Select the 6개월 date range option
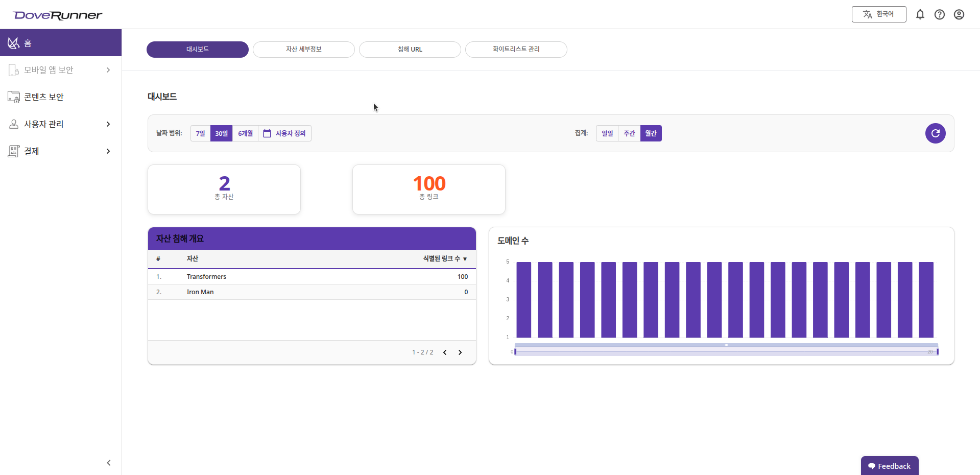 pos(245,133)
